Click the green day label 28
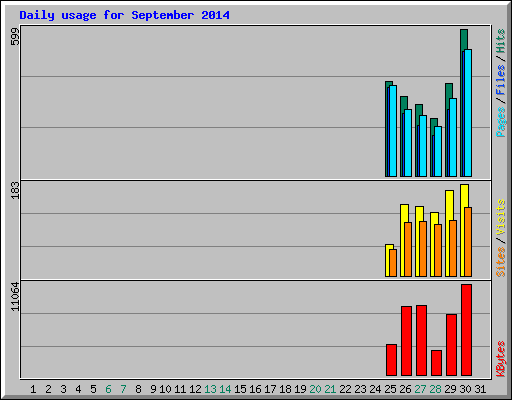Viewport: 512px width, 400px height. pos(435,389)
